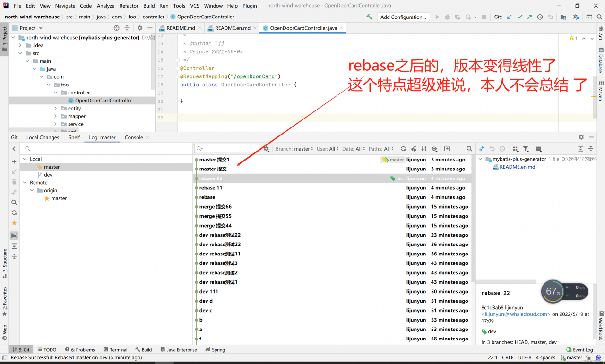Screen dimensions: 605x364
Task: Click the CRLF line separator in status bar
Action: click(508, 358)
